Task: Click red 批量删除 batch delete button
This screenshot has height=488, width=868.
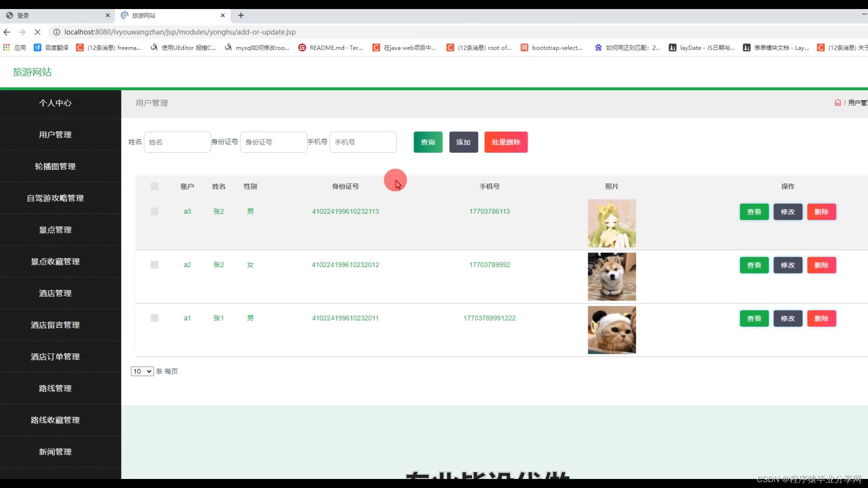Action: (505, 142)
